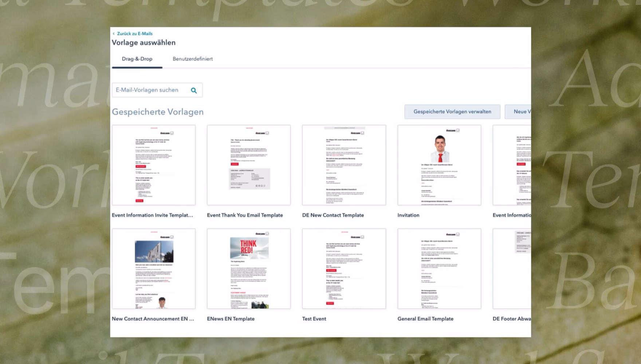Viewport: 641px width, 364px height.
Task: Select the cut-off Event Information thumbnail at right
Action: pos(512,165)
